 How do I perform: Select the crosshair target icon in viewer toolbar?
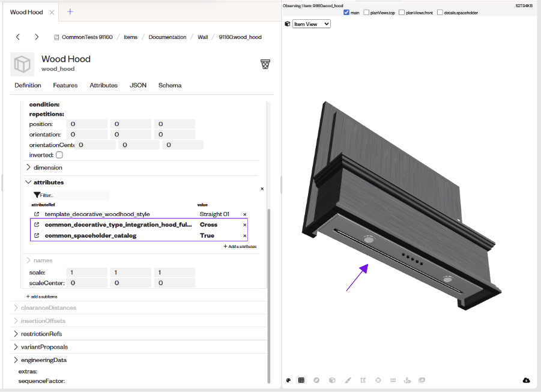coord(378,380)
